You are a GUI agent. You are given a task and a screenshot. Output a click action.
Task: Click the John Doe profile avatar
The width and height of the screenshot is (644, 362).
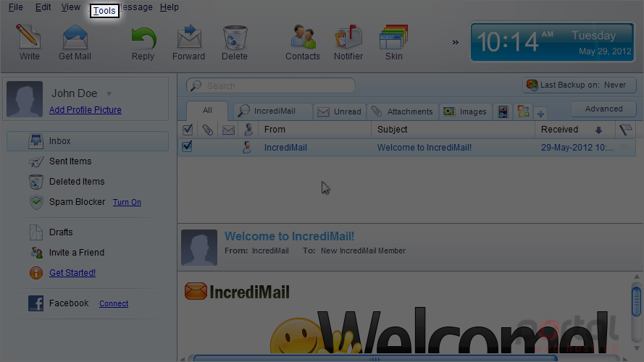click(x=25, y=99)
